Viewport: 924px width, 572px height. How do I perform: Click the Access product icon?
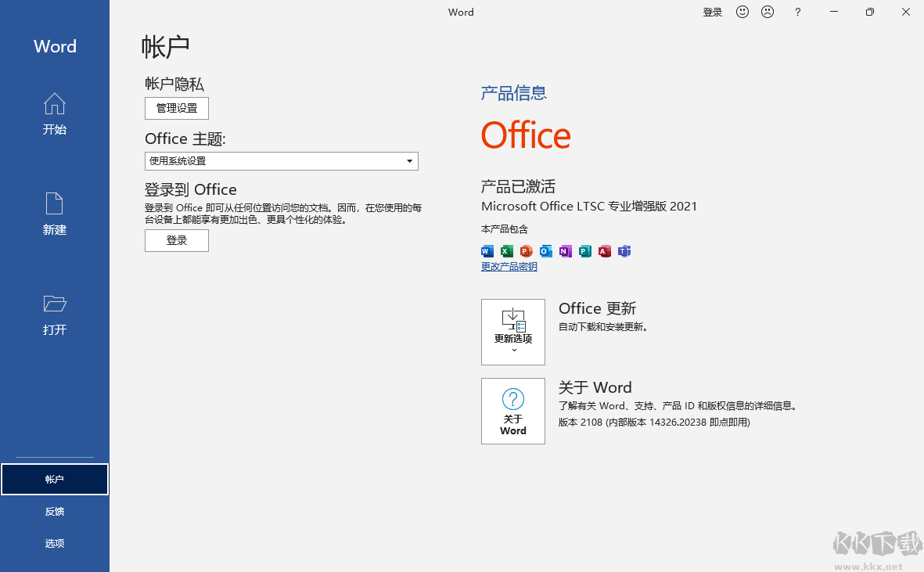(605, 251)
